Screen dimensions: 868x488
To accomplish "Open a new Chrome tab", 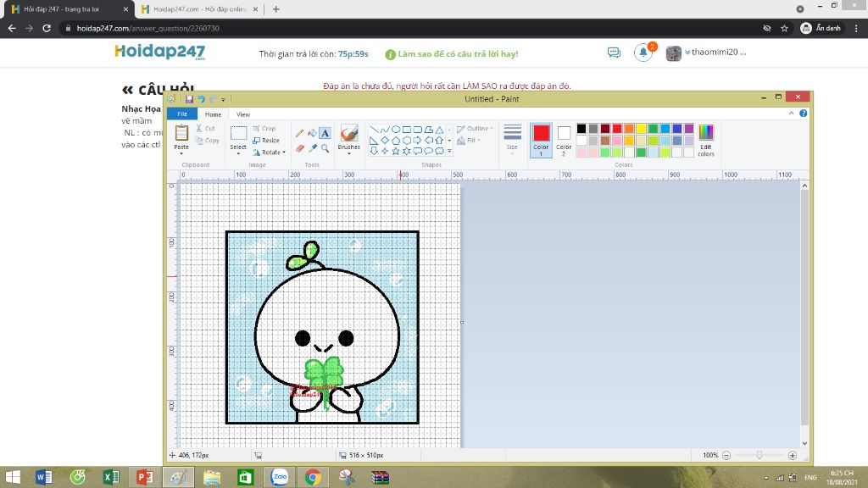I will [275, 9].
